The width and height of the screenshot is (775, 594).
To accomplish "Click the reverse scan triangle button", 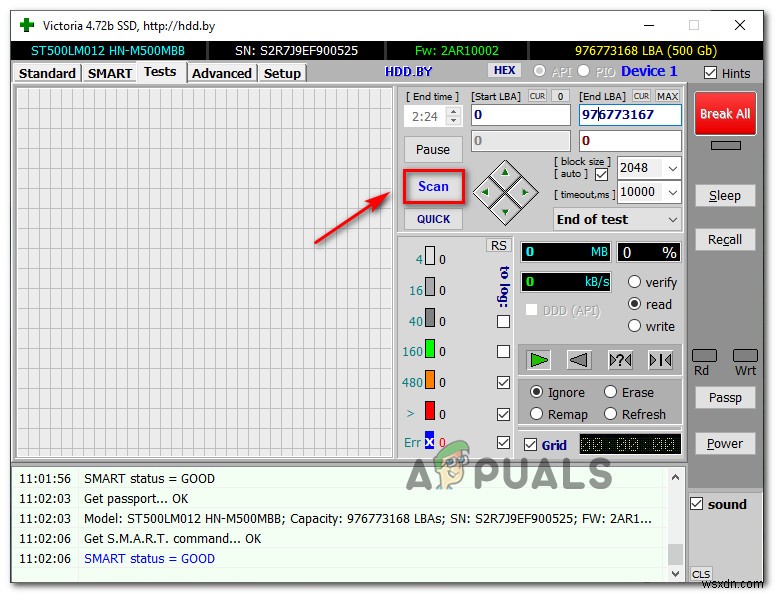I will (579, 360).
